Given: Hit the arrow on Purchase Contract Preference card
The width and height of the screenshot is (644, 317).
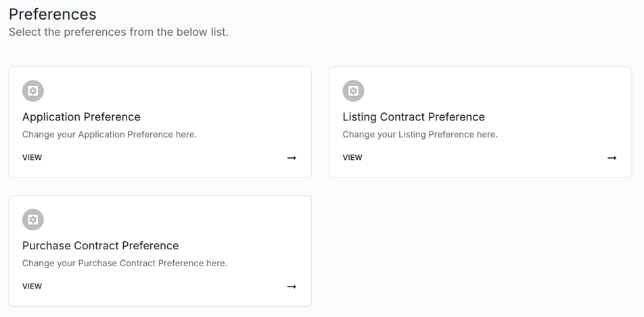Looking at the screenshot, I should click(x=292, y=287).
